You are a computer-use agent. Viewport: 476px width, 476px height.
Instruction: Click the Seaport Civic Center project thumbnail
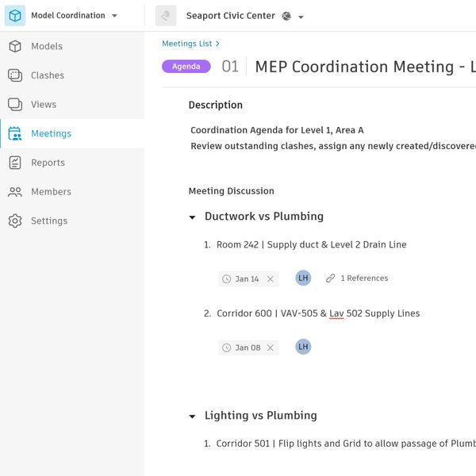[166, 16]
